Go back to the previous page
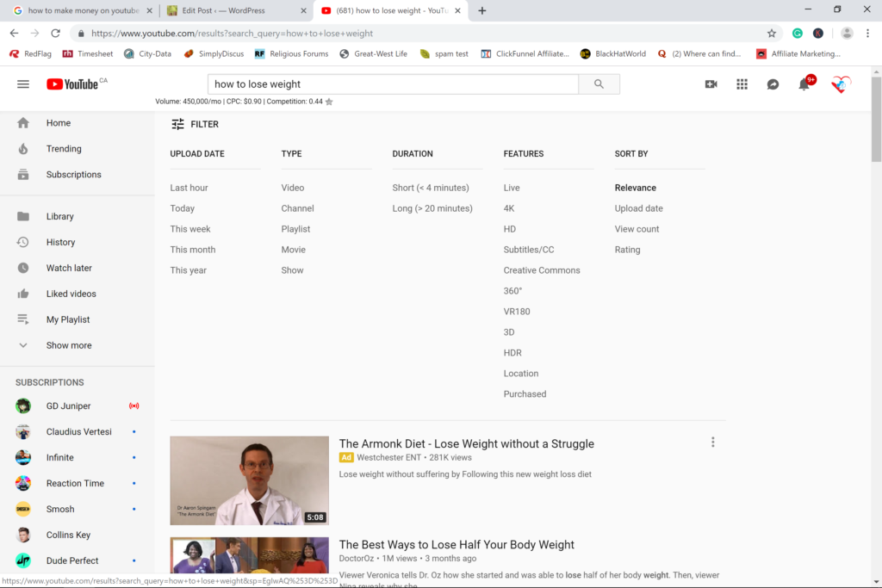 point(14,34)
